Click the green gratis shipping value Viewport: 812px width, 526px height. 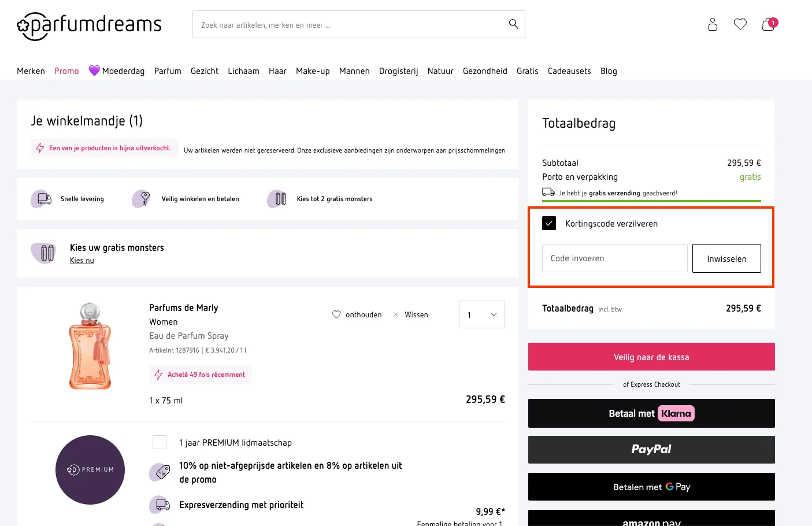pyautogui.click(x=750, y=177)
